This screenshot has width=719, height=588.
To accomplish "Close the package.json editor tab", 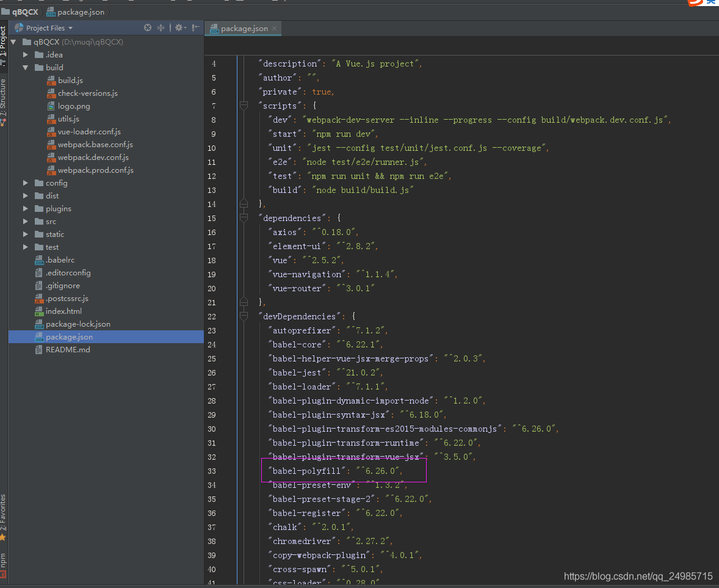I will coord(275,28).
